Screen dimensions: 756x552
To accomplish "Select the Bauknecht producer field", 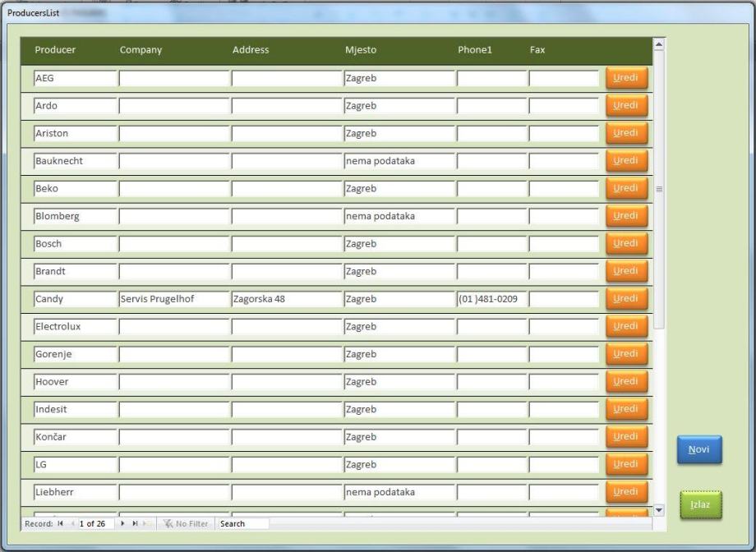I will pyautogui.click(x=76, y=161).
